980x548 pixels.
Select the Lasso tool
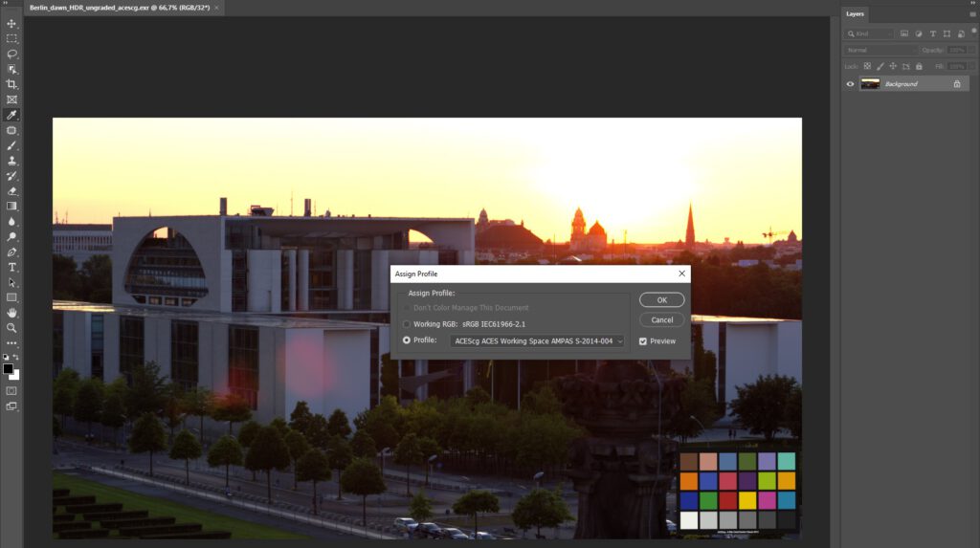[11, 54]
